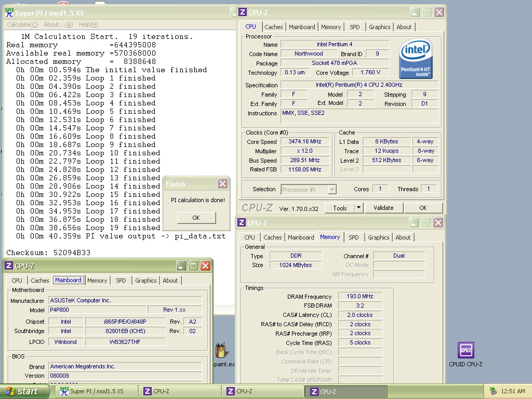Click the taskbar clock 12:51 AM
This screenshot has width=532, height=399.
click(513, 391)
